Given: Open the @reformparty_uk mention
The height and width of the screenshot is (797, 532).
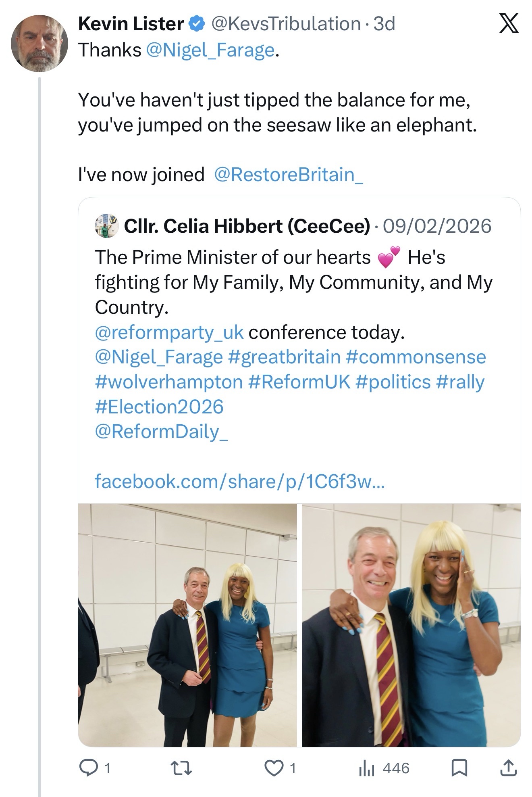Looking at the screenshot, I should [x=169, y=332].
